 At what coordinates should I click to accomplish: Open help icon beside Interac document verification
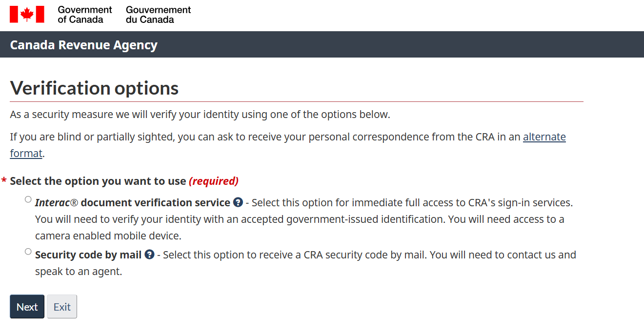click(x=238, y=202)
